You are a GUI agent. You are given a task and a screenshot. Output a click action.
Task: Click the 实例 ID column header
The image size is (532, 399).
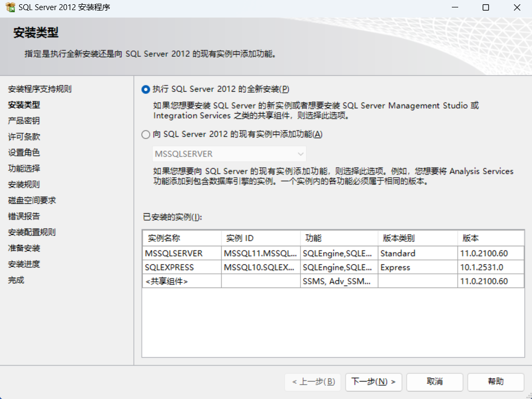261,238
